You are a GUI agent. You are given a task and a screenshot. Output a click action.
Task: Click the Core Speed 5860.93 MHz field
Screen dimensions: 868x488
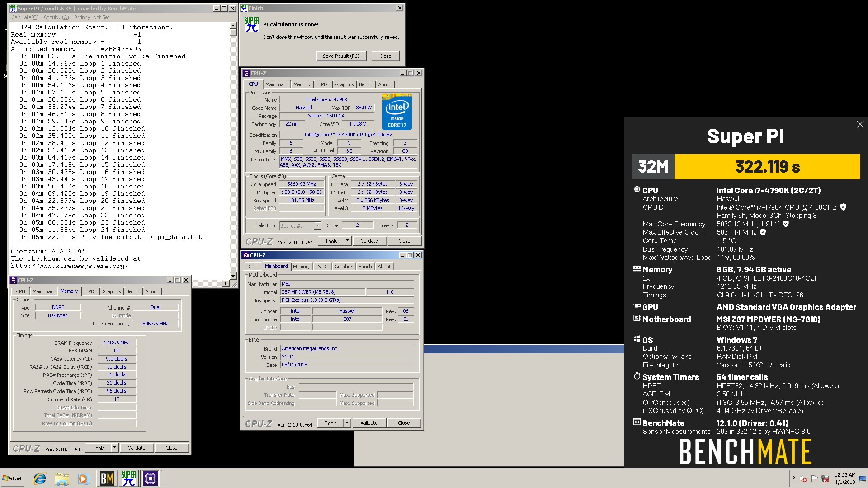(x=302, y=184)
